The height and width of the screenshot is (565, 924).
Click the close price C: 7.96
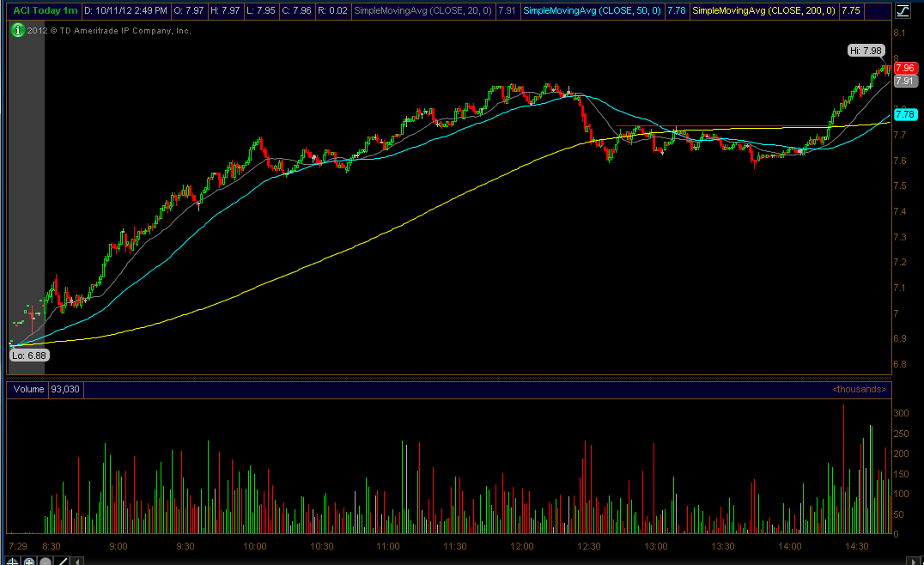296,10
